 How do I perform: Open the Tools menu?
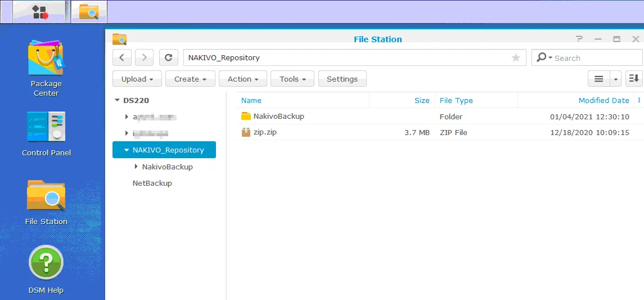click(x=292, y=79)
